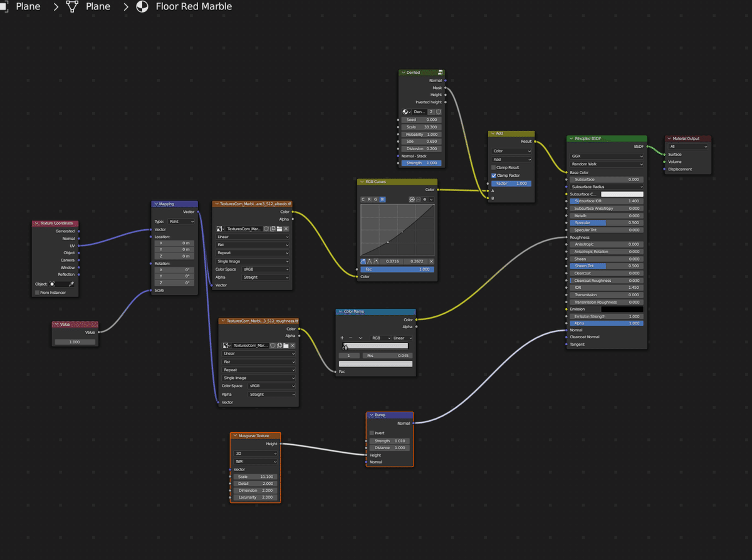Click node group edit icon on Dented header
Screen dimensions: 752x560
[441, 73]
